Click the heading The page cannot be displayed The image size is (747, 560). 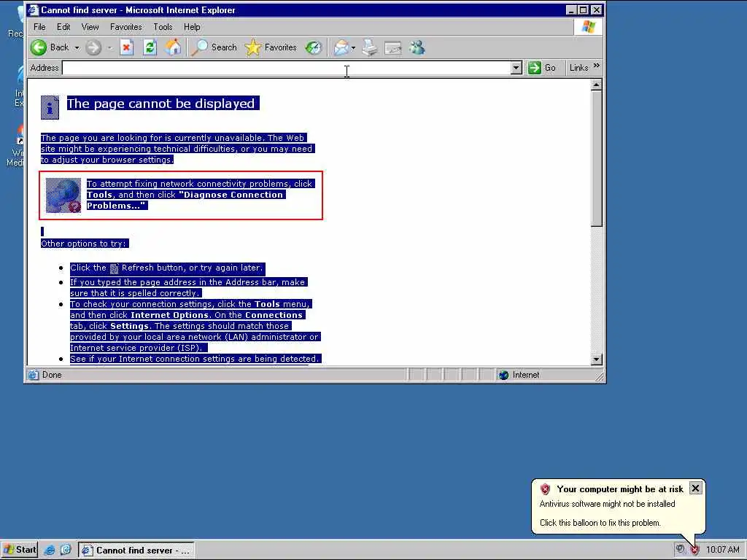pyautogui.click(x=160, y=104)
